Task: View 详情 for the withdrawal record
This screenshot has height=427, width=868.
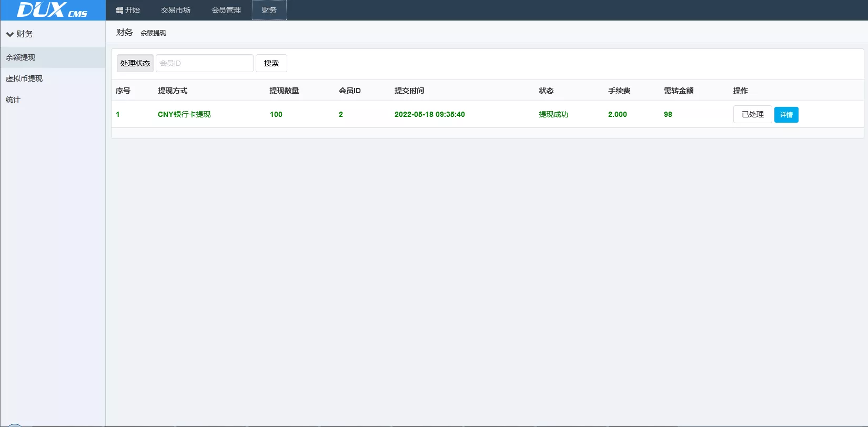Action: pos(786,115)
